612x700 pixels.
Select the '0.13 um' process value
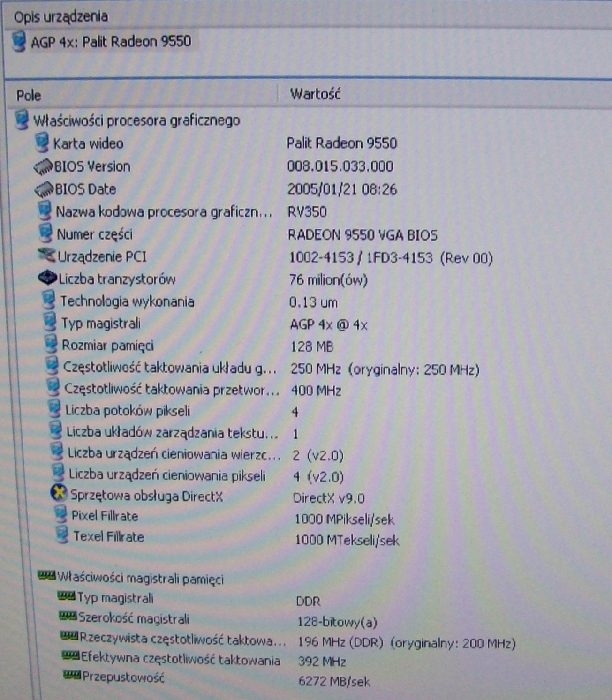click(313, 302)
